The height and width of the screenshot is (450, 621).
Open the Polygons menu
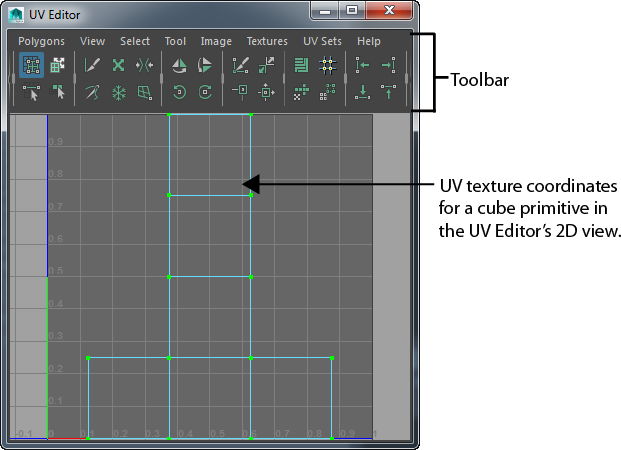(x=41, y=42)
